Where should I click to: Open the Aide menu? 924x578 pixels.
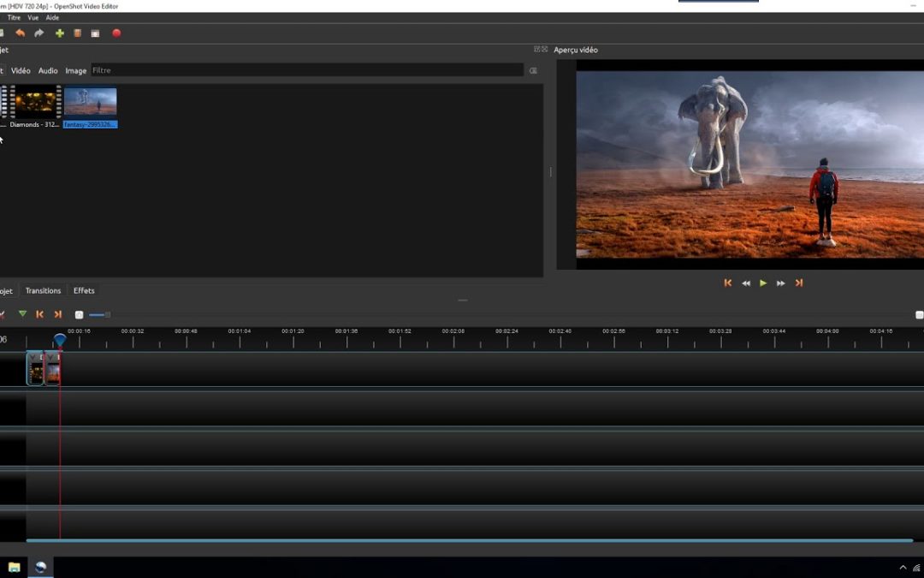(x=52, y=17)
